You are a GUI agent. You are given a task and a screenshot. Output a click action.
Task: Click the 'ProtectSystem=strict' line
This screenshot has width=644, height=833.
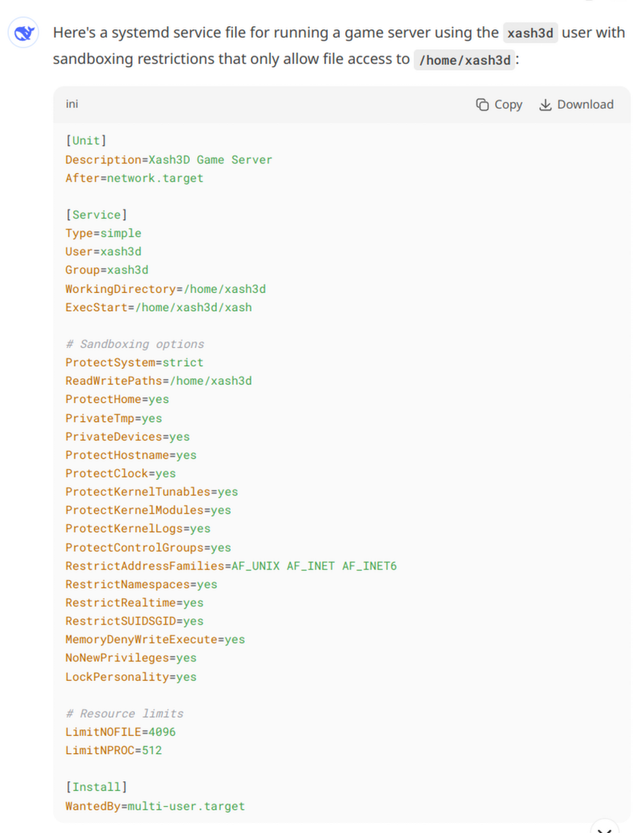(134, 363)
